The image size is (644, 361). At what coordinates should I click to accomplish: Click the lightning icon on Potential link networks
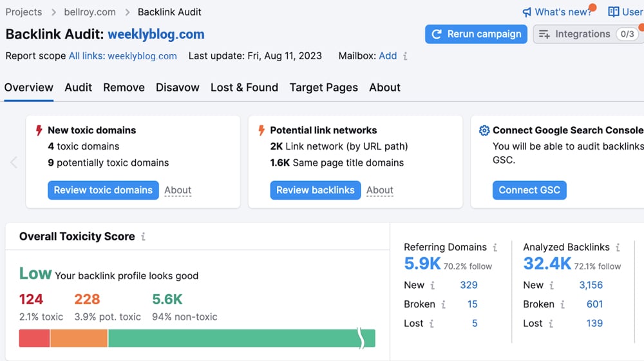pos(261,130)
